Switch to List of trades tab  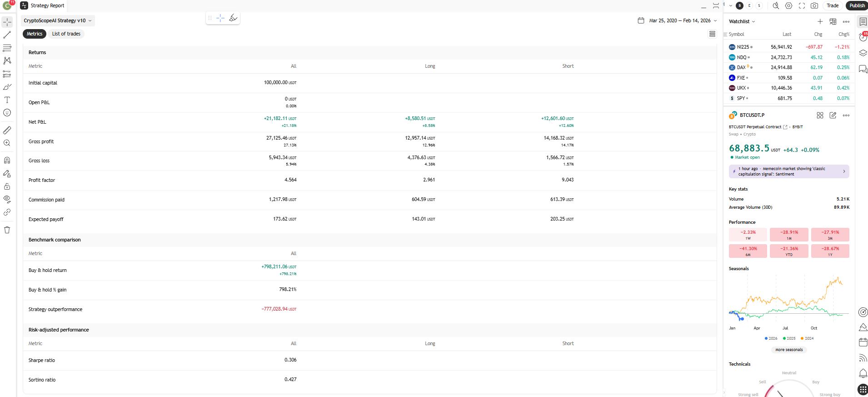[x=66, y=34]
